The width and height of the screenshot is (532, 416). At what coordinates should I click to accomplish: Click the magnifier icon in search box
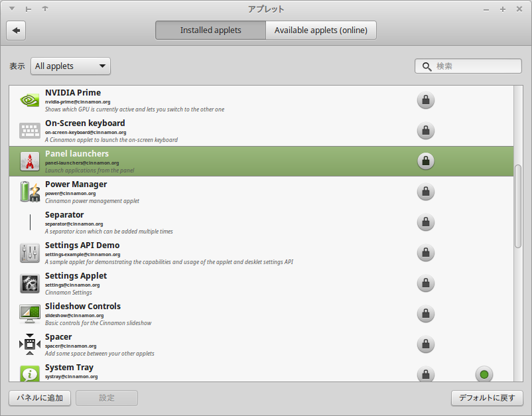427,66
